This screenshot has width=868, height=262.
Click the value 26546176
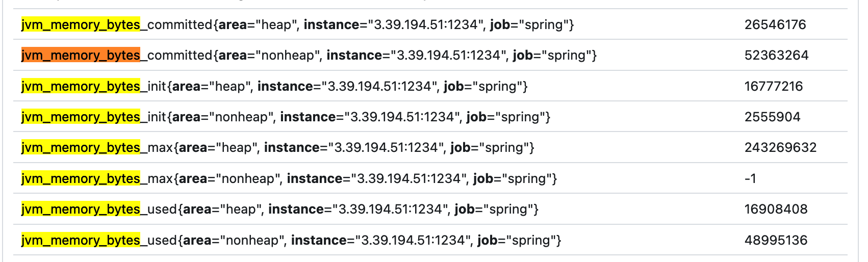click(775, 24)
